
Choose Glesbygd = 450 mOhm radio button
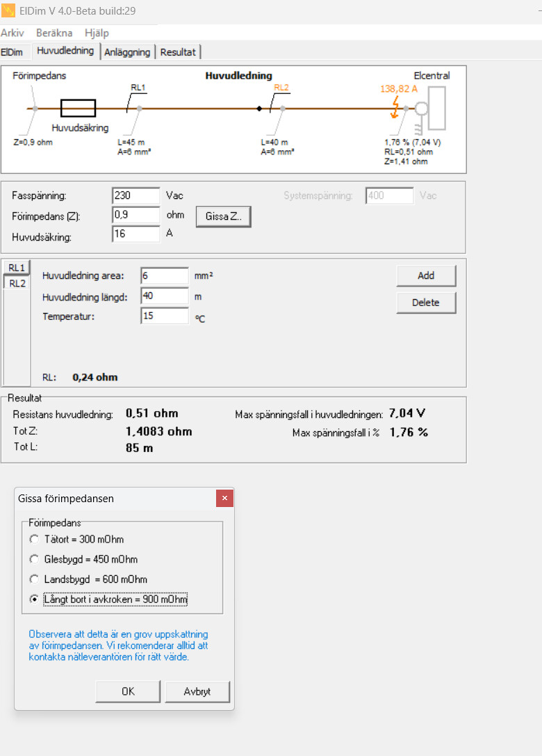pyautogui.click(x=35, y=559)
